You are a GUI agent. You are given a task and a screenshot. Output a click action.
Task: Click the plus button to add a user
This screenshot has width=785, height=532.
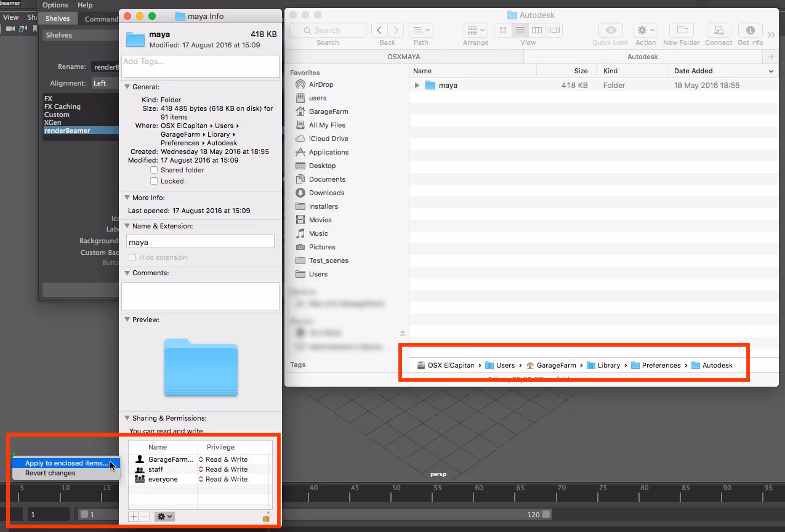(134, 517)
